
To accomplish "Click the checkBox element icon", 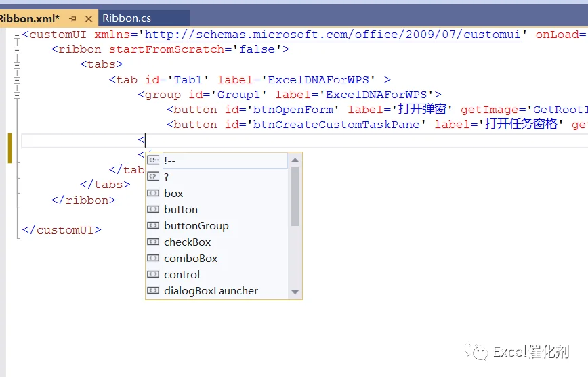I will [x=153, y=242].
